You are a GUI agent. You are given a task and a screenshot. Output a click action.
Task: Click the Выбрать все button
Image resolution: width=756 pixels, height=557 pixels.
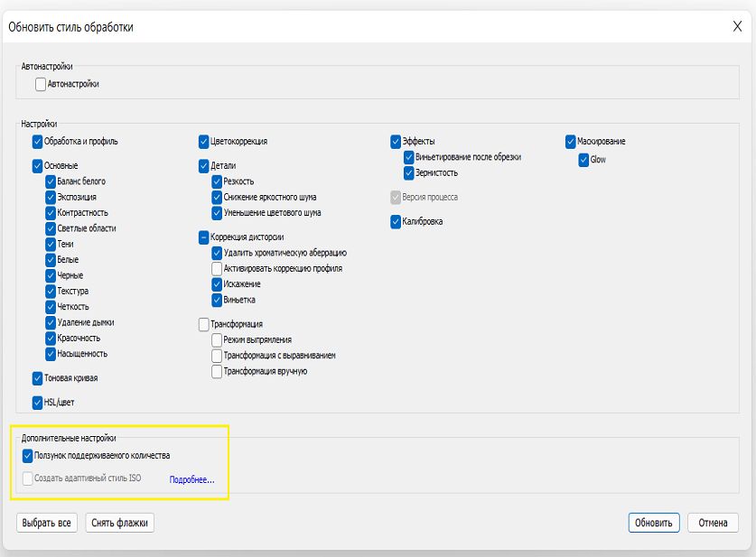click(x=47, y=523)
